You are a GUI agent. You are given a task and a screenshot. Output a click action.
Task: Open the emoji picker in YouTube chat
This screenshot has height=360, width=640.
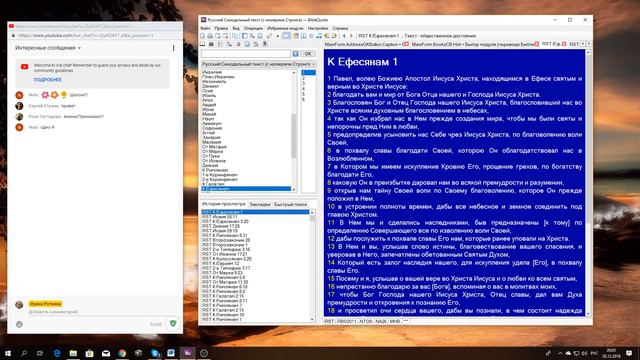click(19, 324)
